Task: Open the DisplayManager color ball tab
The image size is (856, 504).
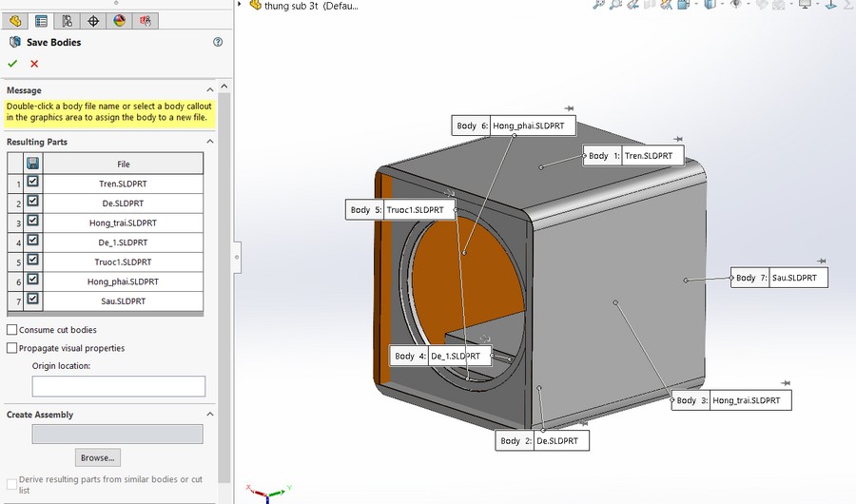Action: click(120, 21)
